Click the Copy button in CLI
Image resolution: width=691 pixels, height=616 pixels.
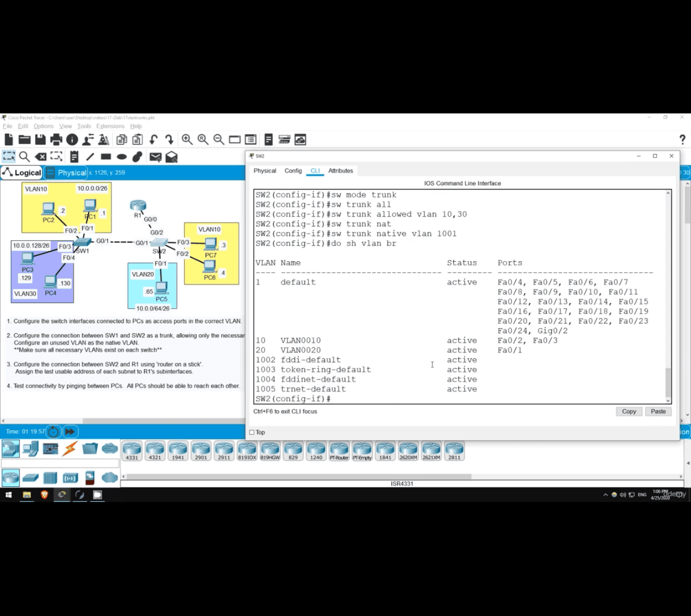pyautogui.click(x=629, y=411)
